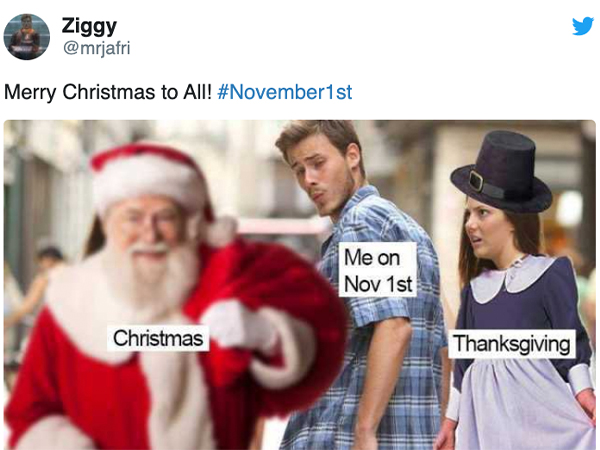Screen dimensions: 600x450
Task: Open Ziggy's profile avatar picture
Action: [27, 37]
